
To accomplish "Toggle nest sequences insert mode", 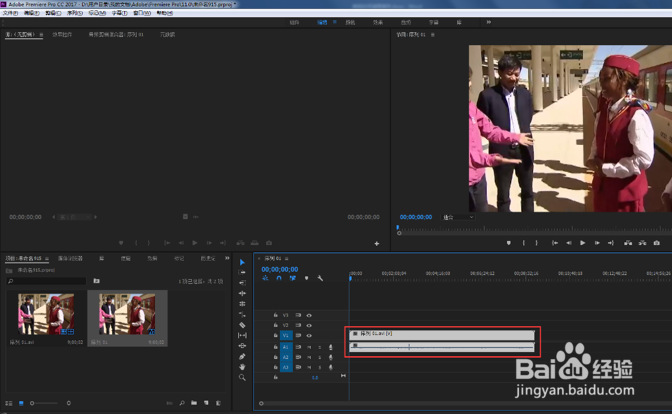I will pyautogui.click(x=265, y=278).
